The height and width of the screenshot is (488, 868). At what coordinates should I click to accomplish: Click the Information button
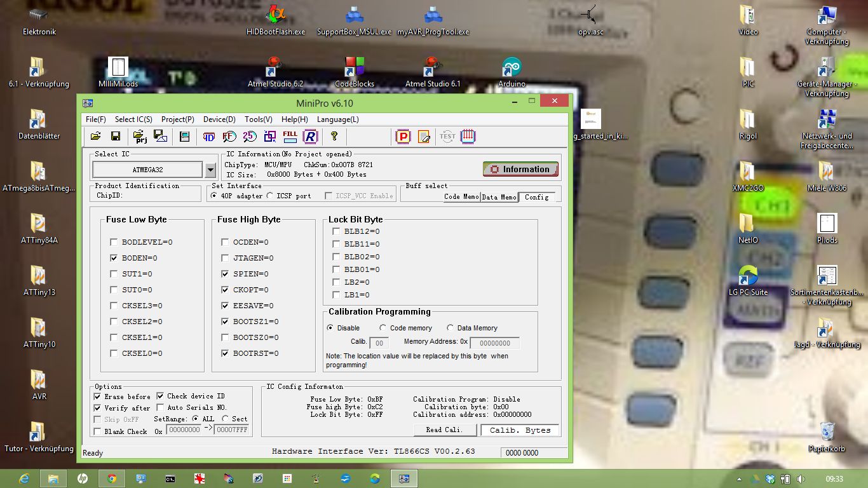[x=520, y=169]
